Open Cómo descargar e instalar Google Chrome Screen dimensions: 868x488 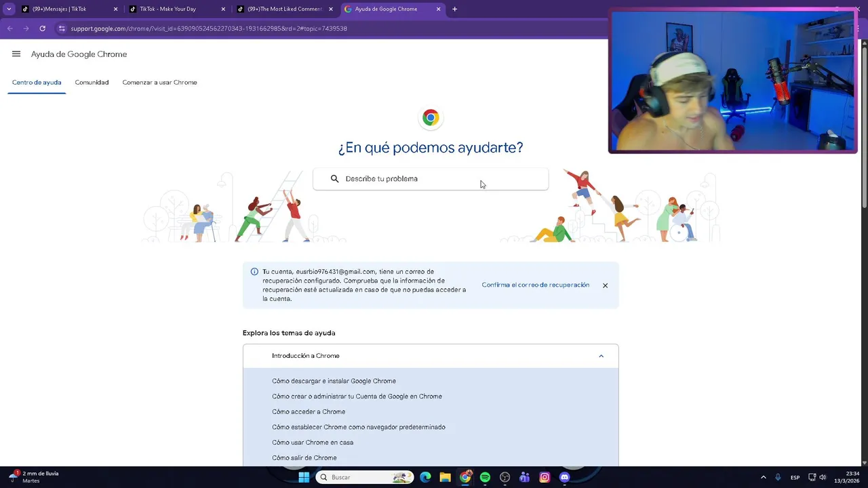click(334, 381)
